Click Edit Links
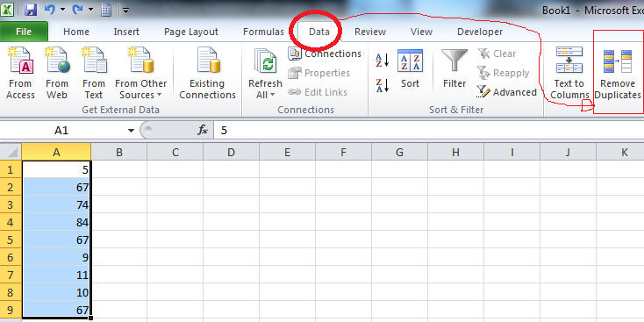644x322 pixels. (317, 92)
